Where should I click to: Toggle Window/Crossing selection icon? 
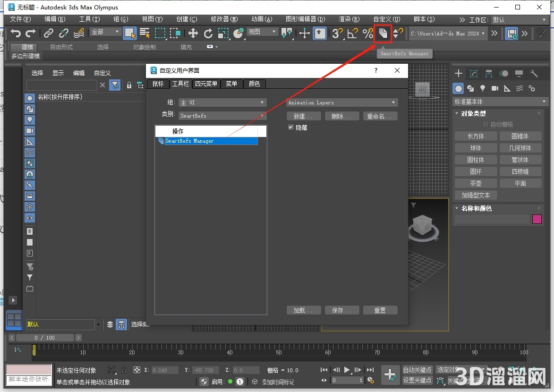[x=175, y=33]
